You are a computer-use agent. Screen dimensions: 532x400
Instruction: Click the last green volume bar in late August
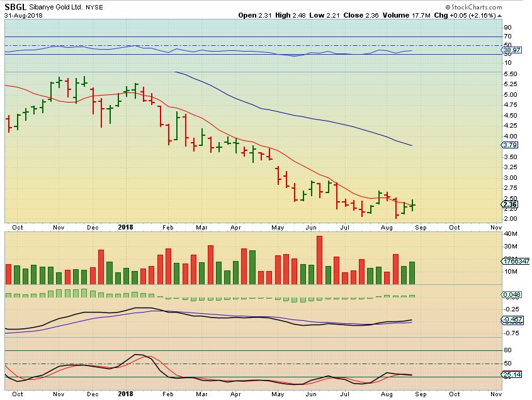pyautogui.click(x=412, y=273)
